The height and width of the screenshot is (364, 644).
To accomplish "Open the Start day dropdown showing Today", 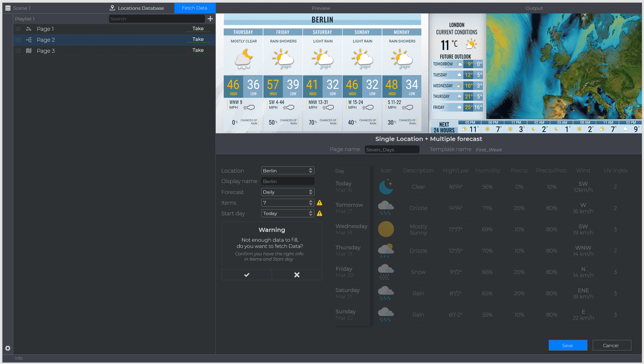I will 287,213.
